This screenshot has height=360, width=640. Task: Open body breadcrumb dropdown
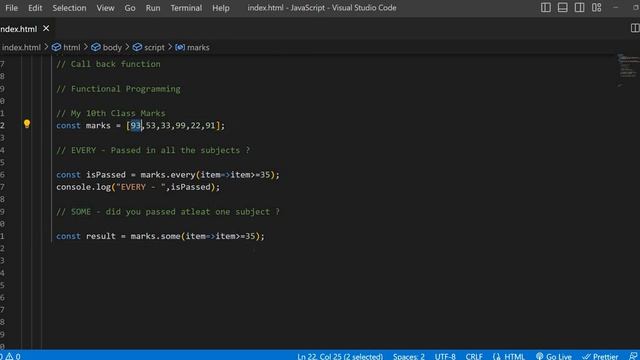pyautogui.click(x=112, y=47)
